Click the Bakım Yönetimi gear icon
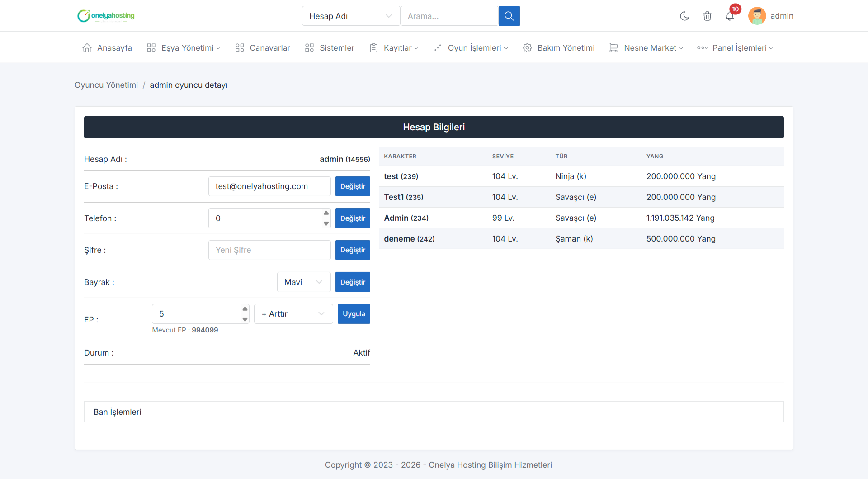868x479 pixels. (x=527, y=48)
